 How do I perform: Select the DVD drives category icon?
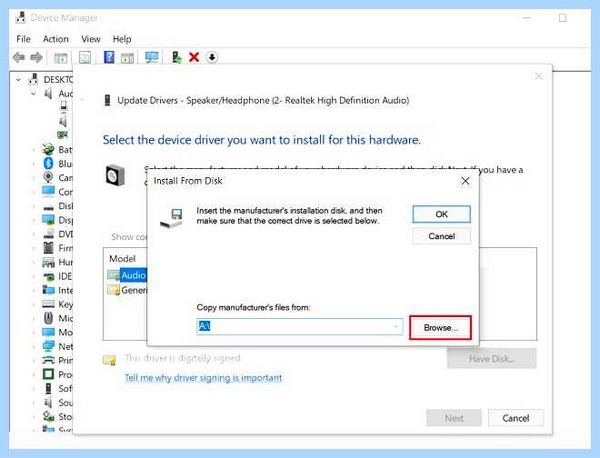[x=48, y=234]
